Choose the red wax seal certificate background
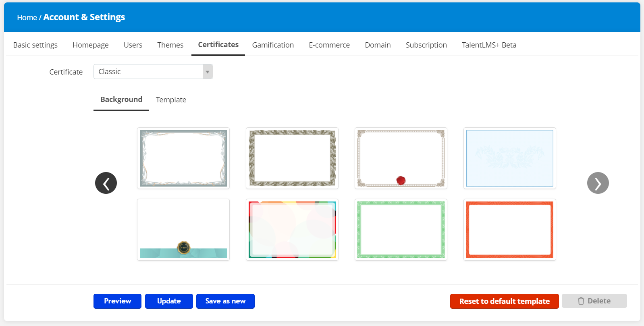This screenshot has width=644, height=326. (401, 158)
